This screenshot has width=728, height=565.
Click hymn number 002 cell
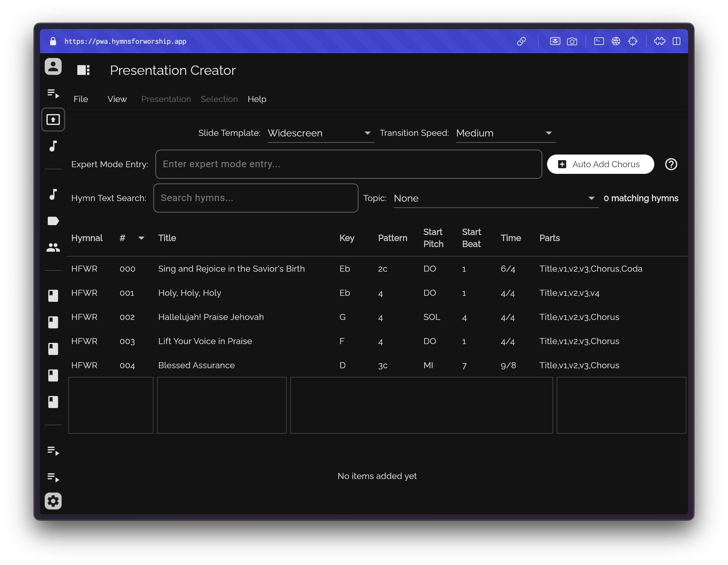coord(127,317)
